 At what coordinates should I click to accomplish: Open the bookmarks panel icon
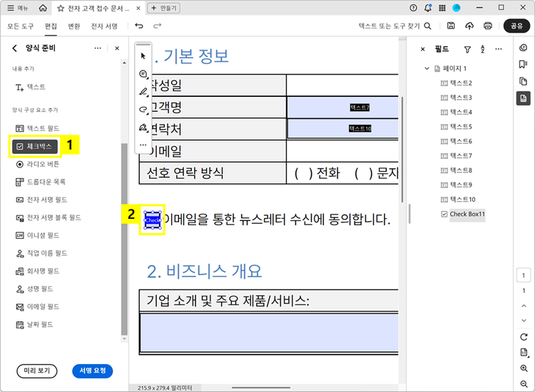[x=523, y=64]
